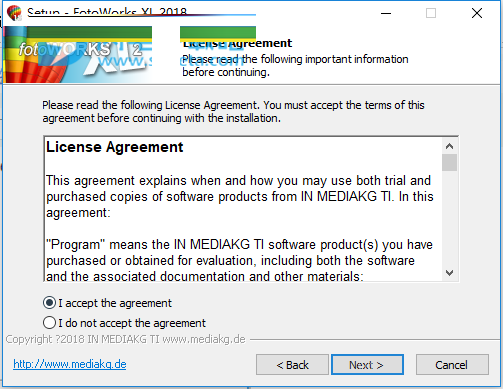The image size is (503, 389).
Task: Open the http://www.mediakg.de link
Action: click(70, 364)
